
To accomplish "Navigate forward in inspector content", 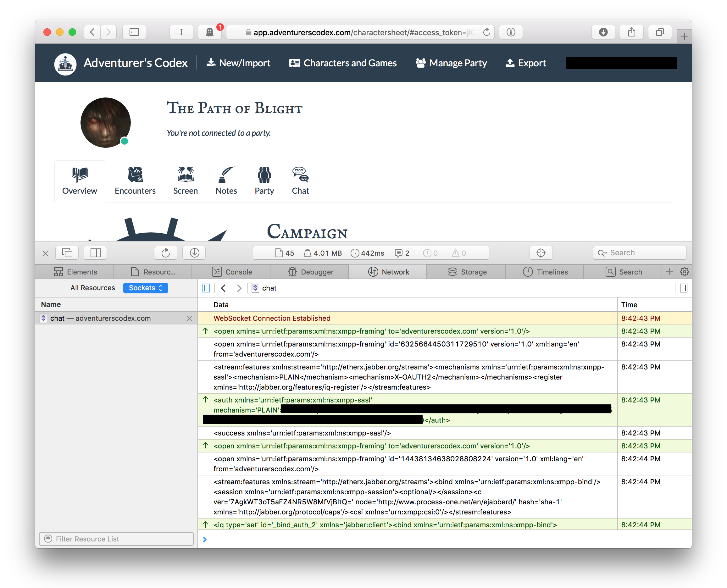I will (239, 288).
